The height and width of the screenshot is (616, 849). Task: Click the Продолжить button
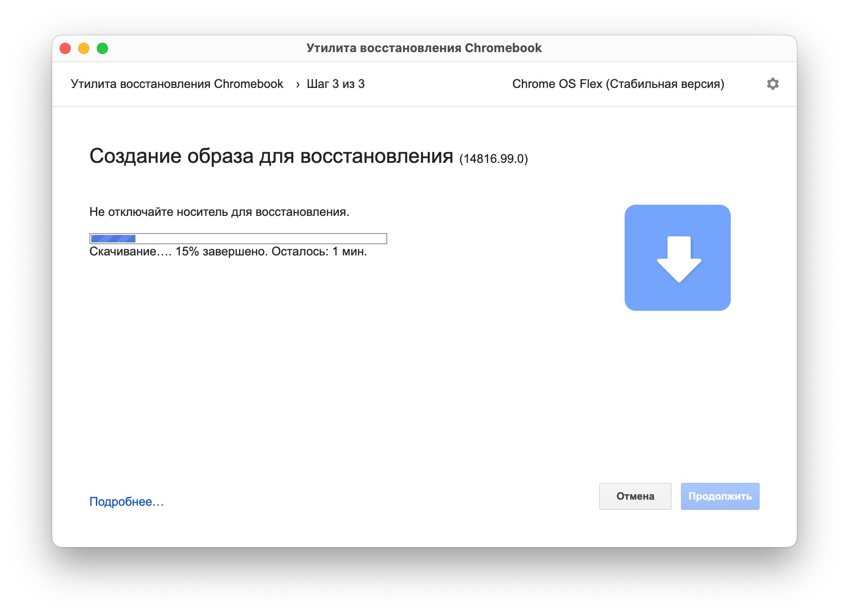click(x=720, y=496)
